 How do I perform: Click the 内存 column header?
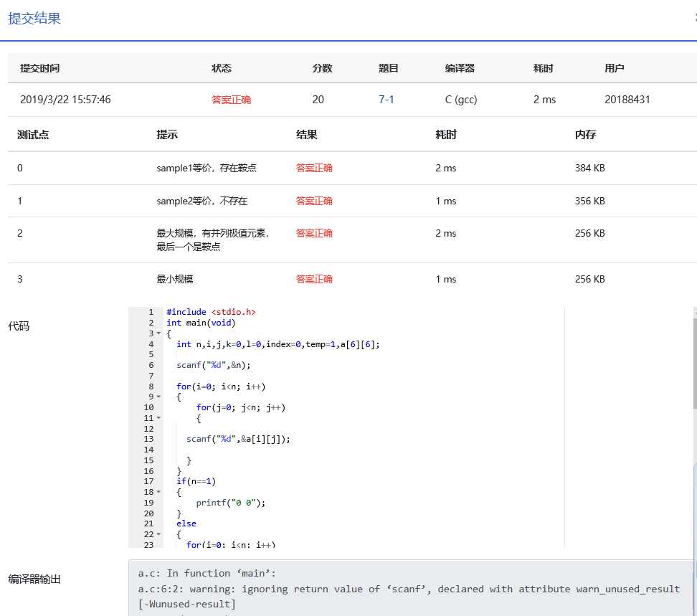click(585, 135)
